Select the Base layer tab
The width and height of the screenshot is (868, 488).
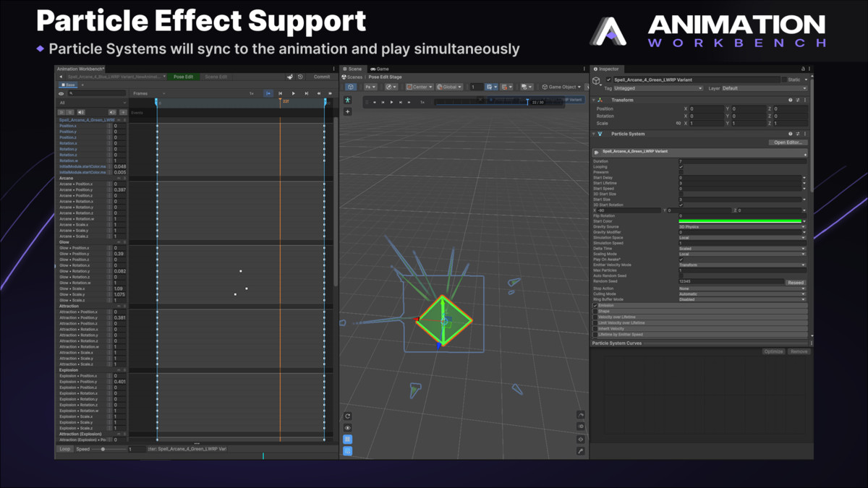coord(67,85)
